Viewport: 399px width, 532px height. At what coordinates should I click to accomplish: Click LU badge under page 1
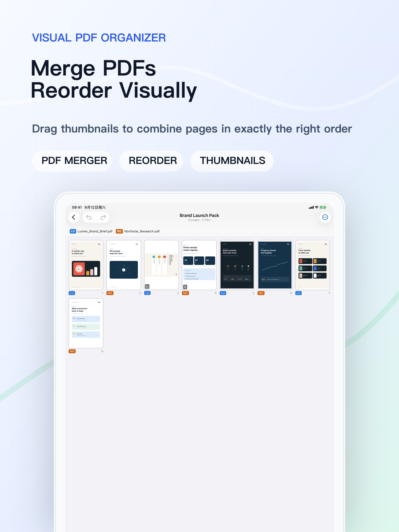point(72,293)
